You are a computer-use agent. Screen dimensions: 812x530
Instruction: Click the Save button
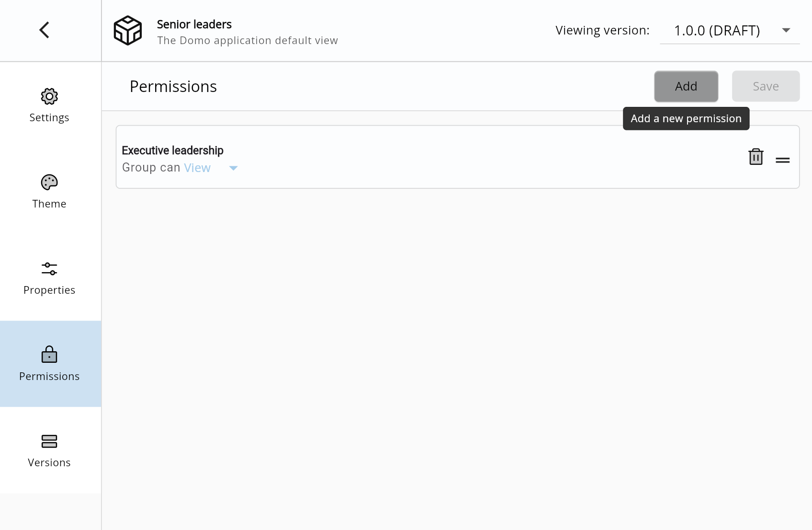(766, 86)
